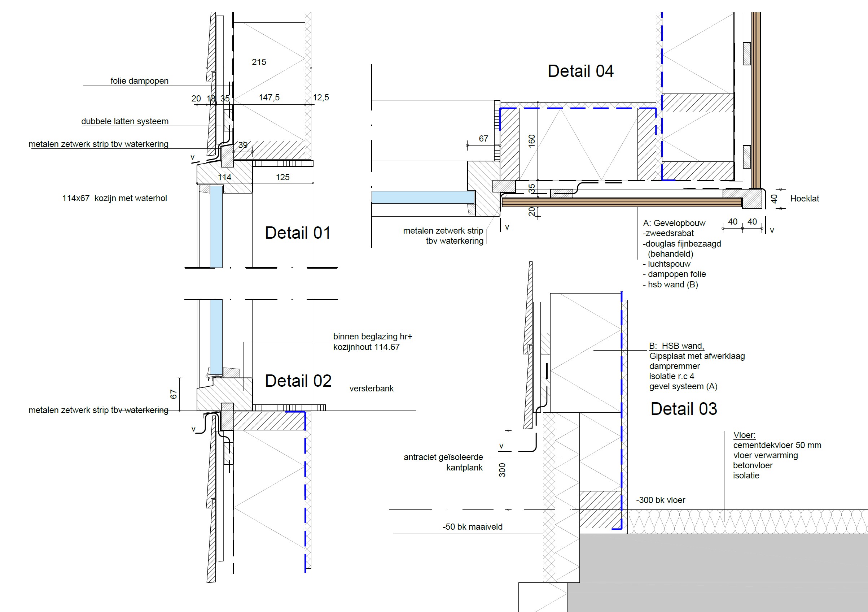Select the 'folie dampopen' label
The height and width of the screenshot is (612, 868).
(139, 81)
